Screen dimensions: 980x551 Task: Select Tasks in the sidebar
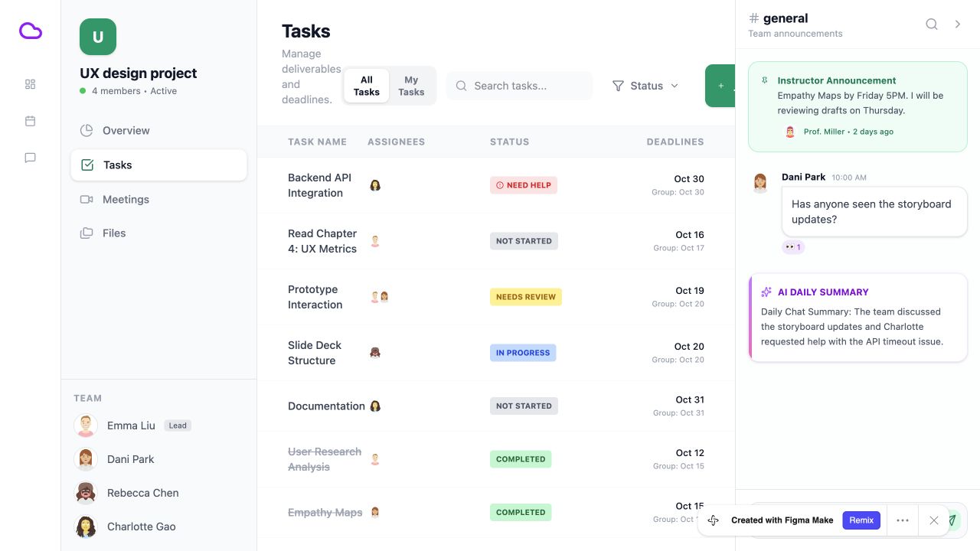tap(158, 165)
